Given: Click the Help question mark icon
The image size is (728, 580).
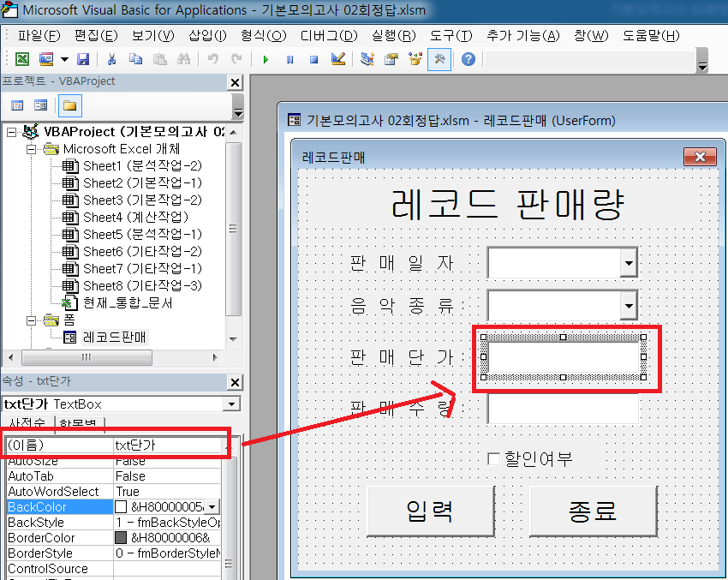Looking at the screenshot, I should tap(468, 59).
